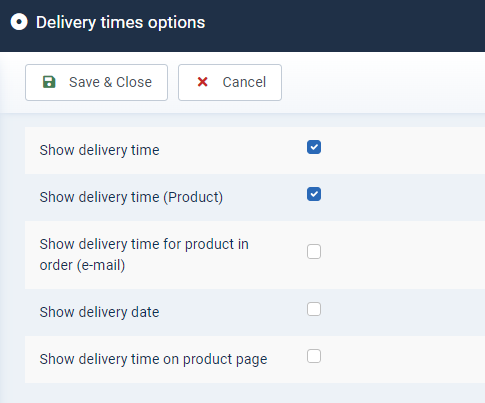
Task: Click the 'order (e-mail)' label text
Action: pyautogui.click(x=82, y=265)
